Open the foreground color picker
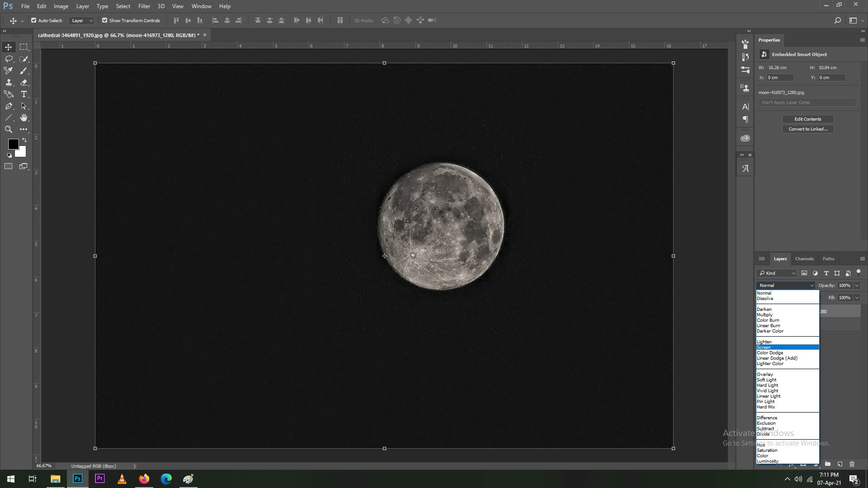The height and width of the screenshot is (488, 868). 13,144
